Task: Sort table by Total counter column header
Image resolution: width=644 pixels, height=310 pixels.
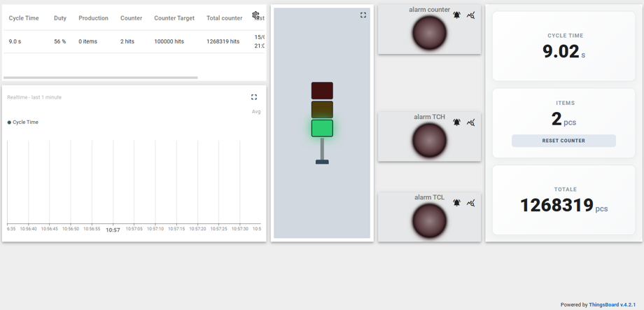Action: (x=224, y=18)
